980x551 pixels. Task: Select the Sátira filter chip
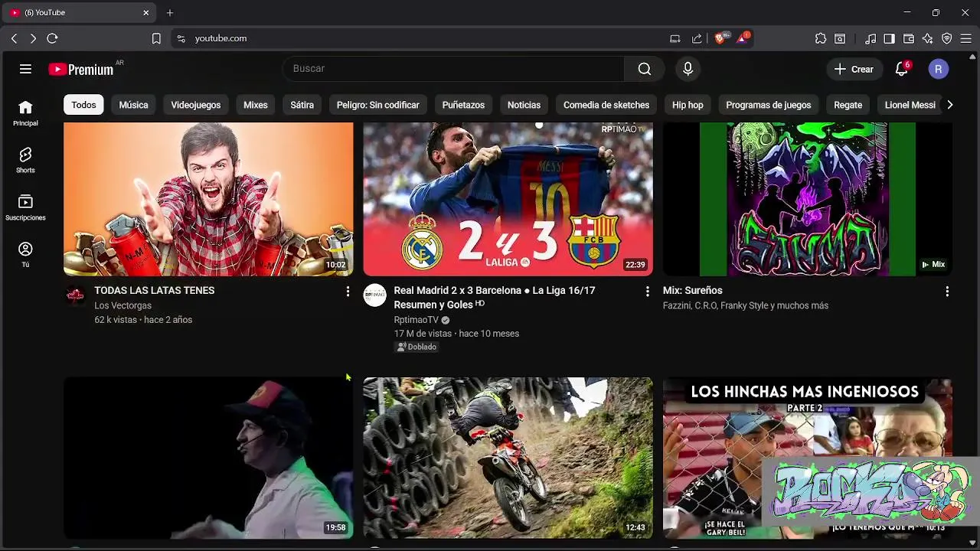(302, 105)
